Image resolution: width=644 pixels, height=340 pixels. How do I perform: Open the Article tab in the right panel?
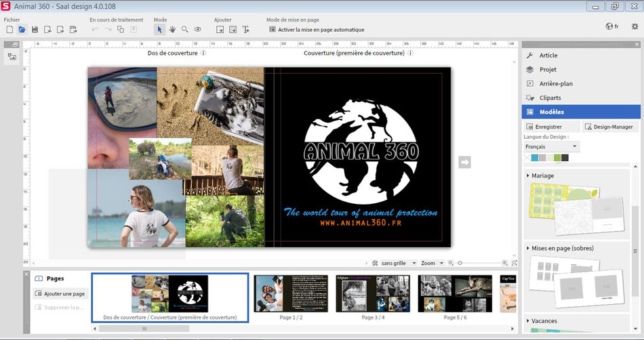point(581,56)
